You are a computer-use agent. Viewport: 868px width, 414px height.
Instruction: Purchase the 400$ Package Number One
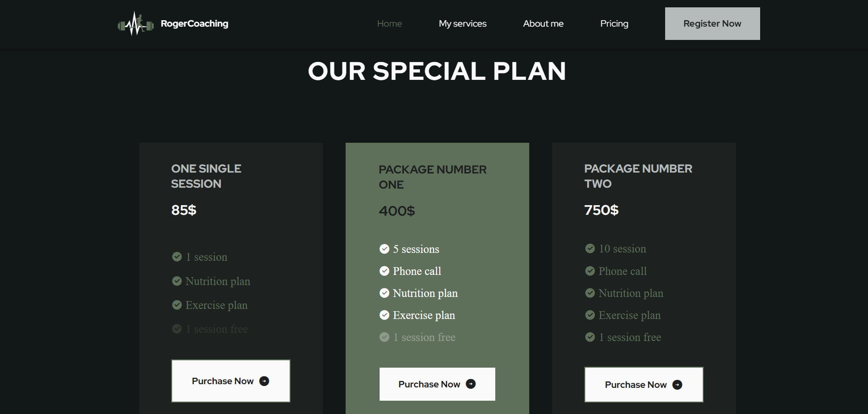click(437, 384)
